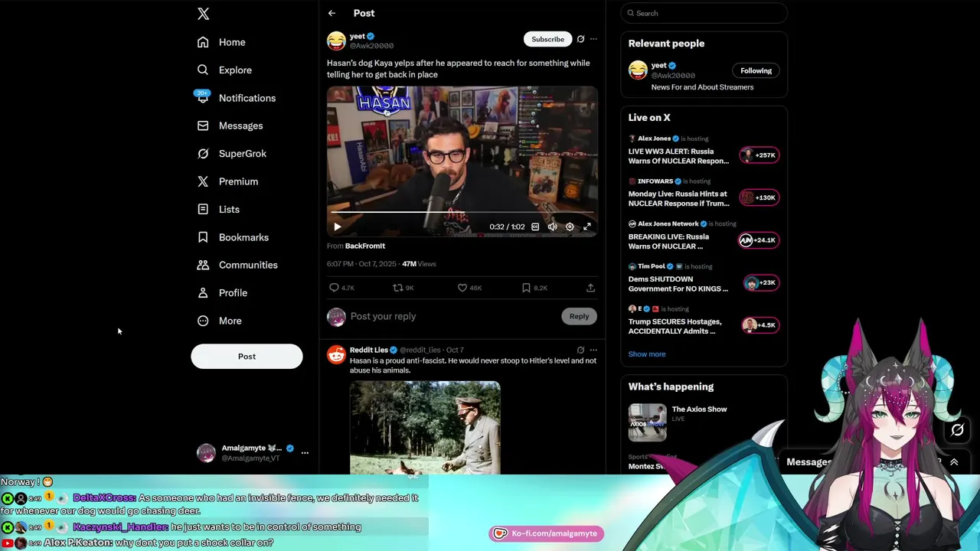This screenshot has height=551, width=980.
Task: Toggle fullscreen on the video
Action: coord(587,227)
